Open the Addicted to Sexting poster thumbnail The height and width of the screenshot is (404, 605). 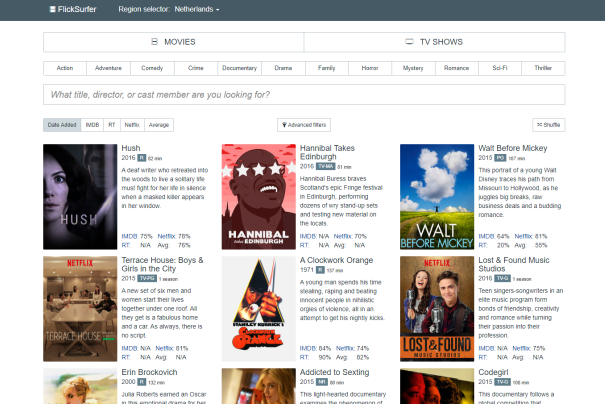259,386
